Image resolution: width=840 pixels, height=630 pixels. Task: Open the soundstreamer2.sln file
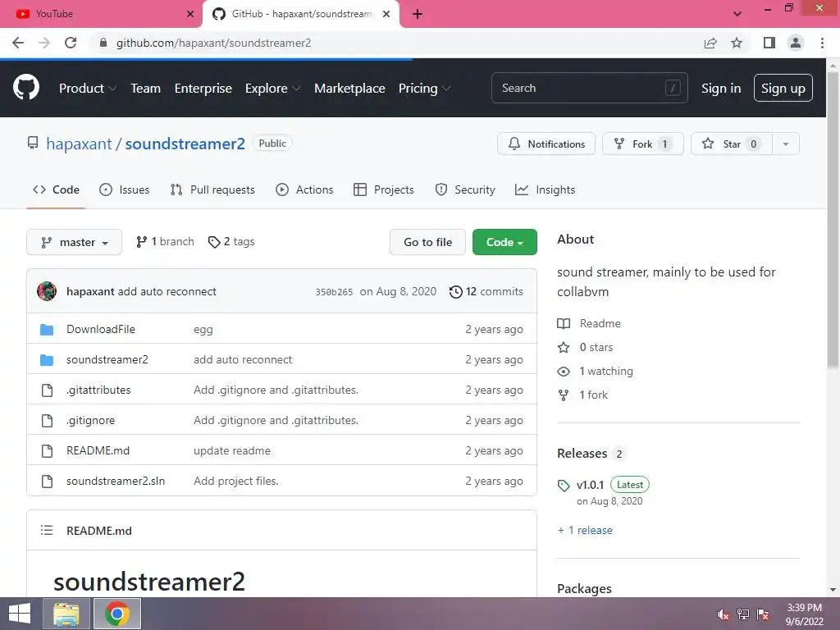tap(116, 481)
